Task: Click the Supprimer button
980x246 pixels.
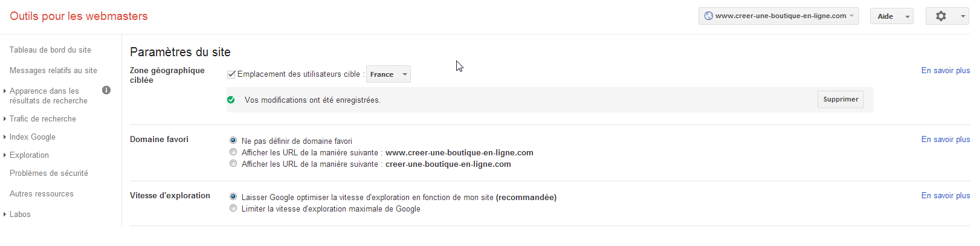Action: 840,99
